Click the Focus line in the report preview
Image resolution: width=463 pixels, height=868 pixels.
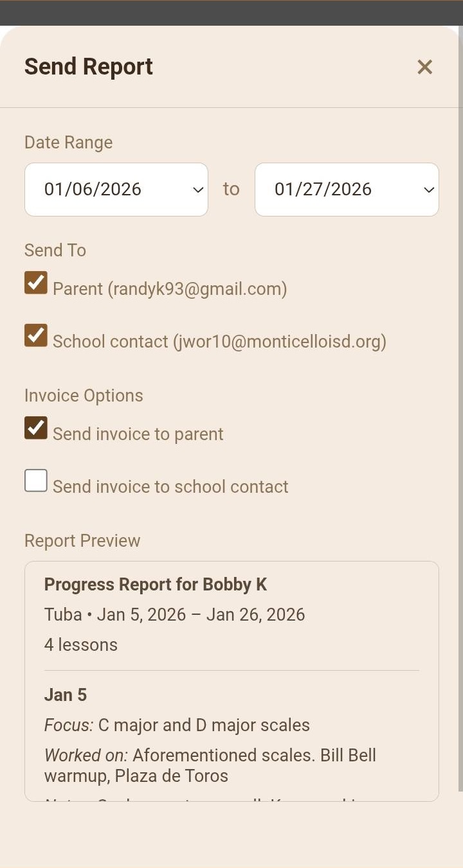point(177,725)
